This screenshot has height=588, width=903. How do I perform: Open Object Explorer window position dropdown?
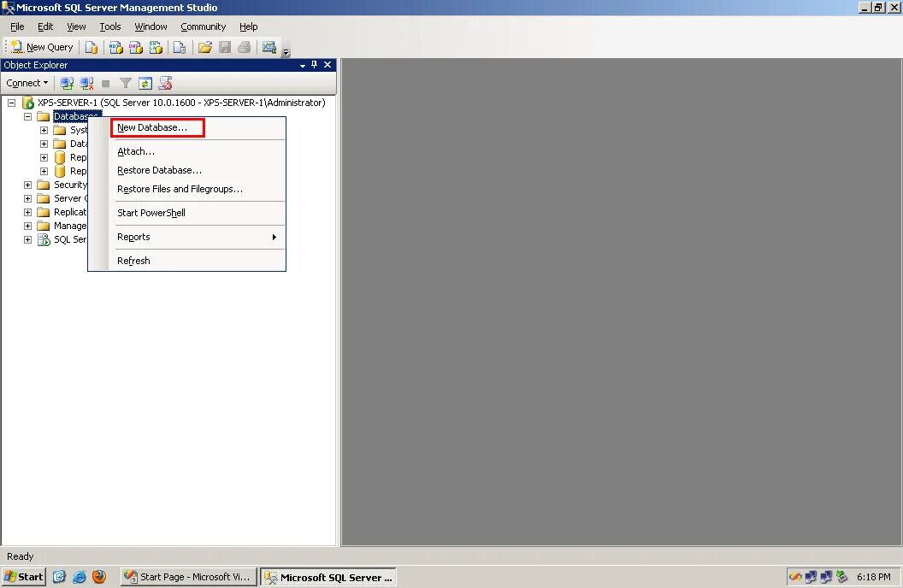303,66
